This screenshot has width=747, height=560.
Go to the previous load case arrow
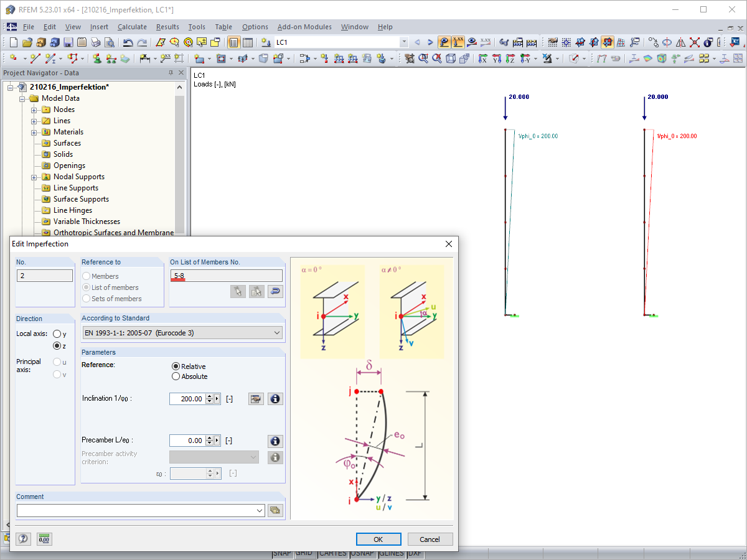pyautogui.click(x=416, y=42)
